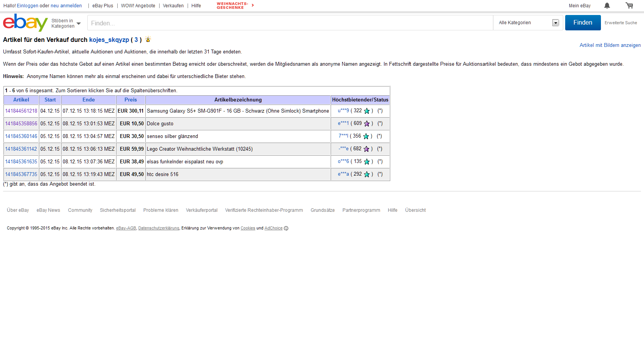Open the Mein eBay menu

coord(580,6)
